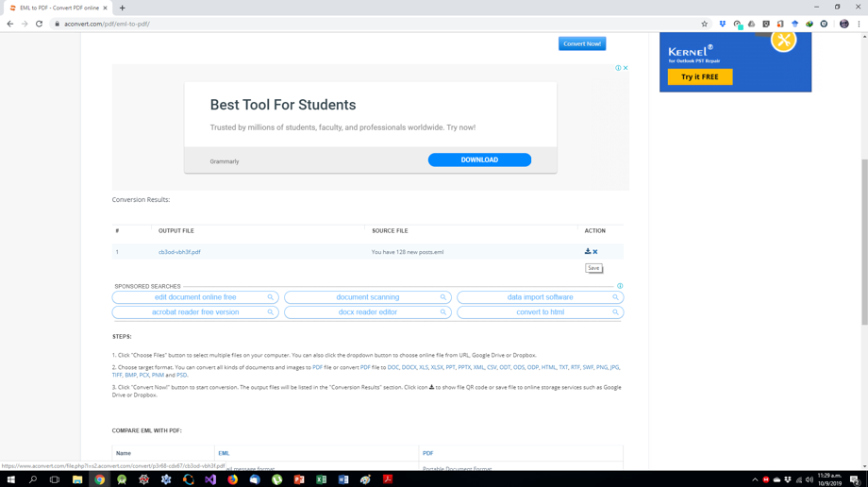The width and height of the screenshot is (868, 487).
Task: Click the EML link in comparison table
Action: pos(224,453)
